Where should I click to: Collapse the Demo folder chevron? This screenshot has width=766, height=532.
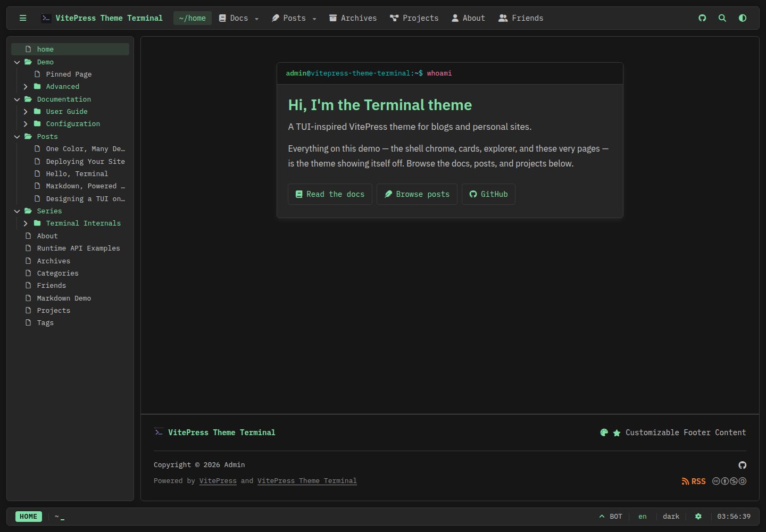click(17, 62)
